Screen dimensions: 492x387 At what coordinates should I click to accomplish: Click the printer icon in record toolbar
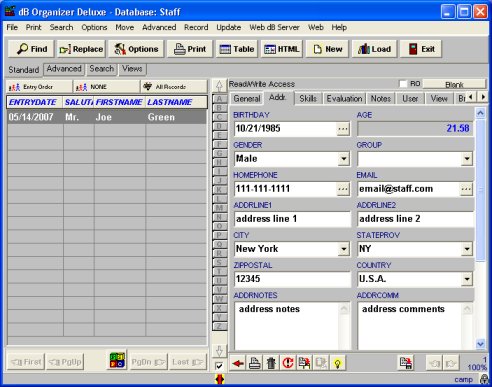tap(255, 363)
